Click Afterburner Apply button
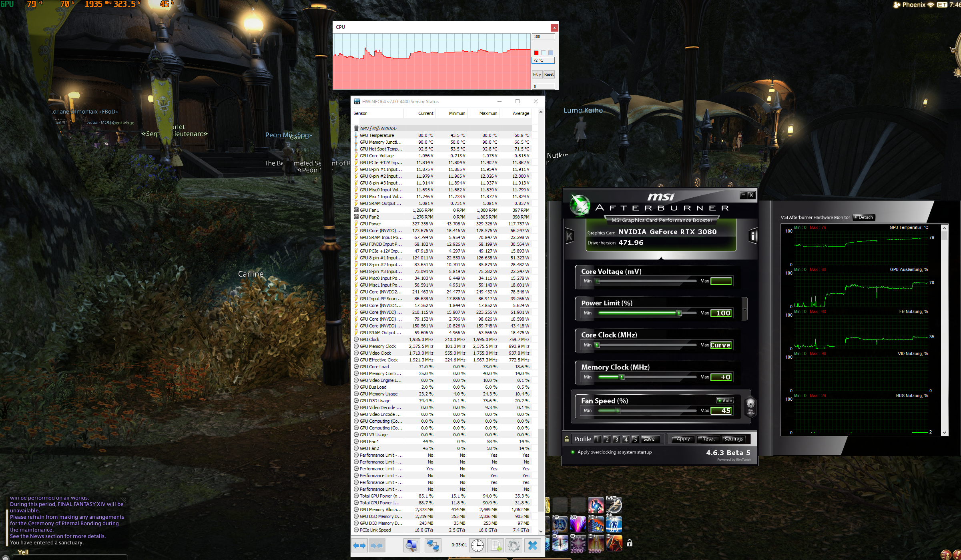961x560 pixels. (683, 439)
